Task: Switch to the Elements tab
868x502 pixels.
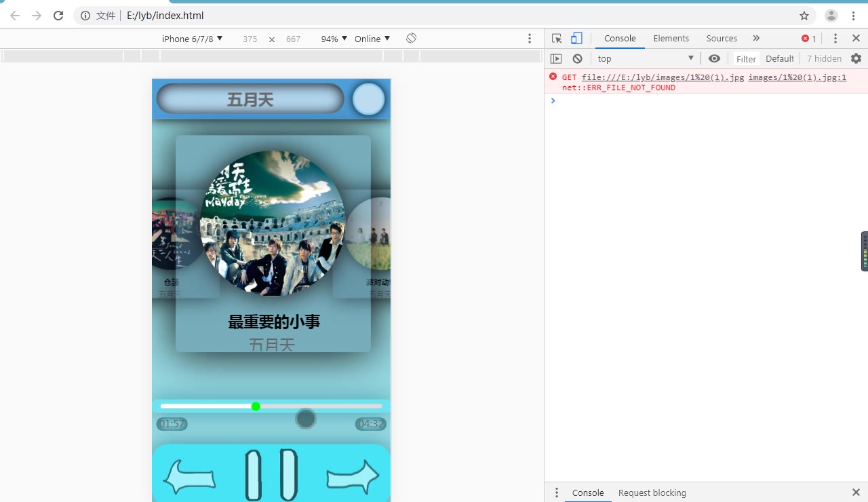Action: pyautogui.click(x=671, y=39)
